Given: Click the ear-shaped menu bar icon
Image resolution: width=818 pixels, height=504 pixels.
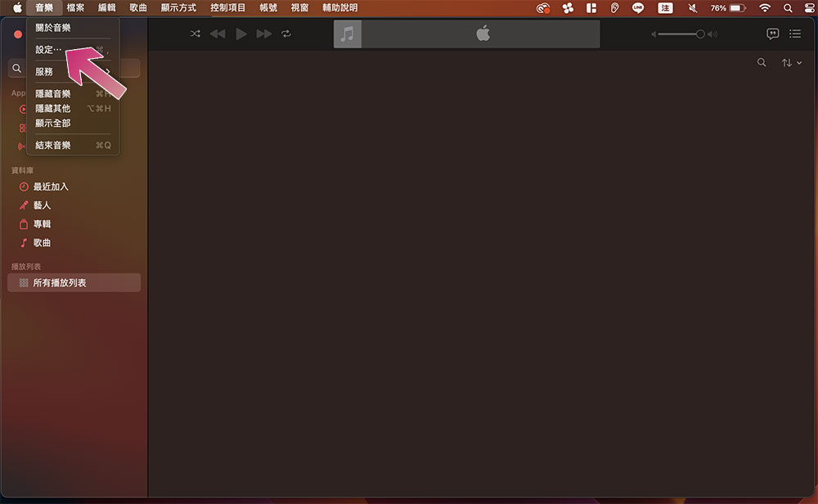Looking at the screenshot, I should (614, 8).
